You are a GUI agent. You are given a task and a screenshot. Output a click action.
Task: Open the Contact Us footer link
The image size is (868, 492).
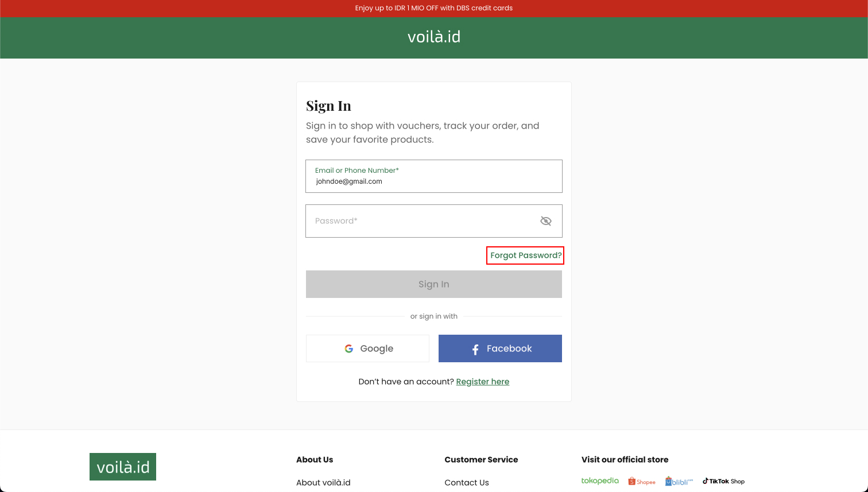click(x=467, y=483)
